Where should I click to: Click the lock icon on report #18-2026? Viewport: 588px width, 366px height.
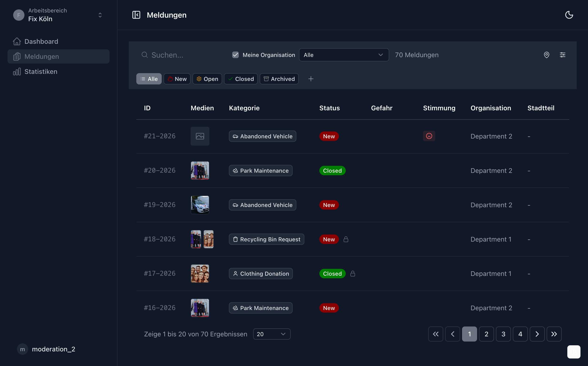(346, 239)
